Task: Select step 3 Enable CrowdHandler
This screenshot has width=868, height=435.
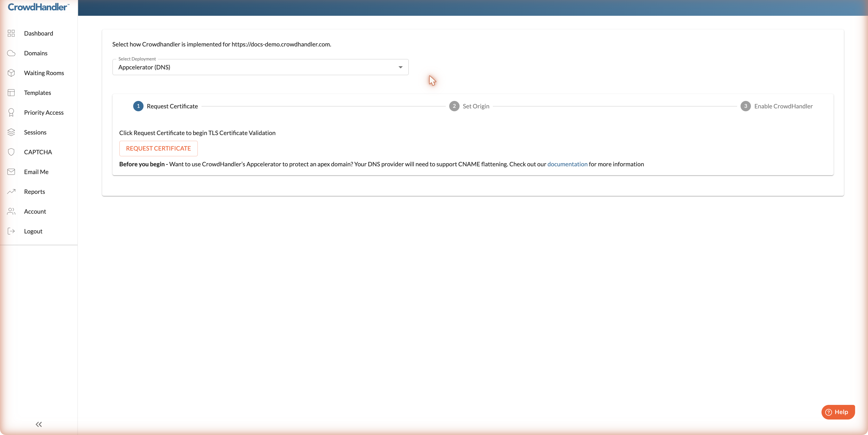Action: click(x=776, y=106)
